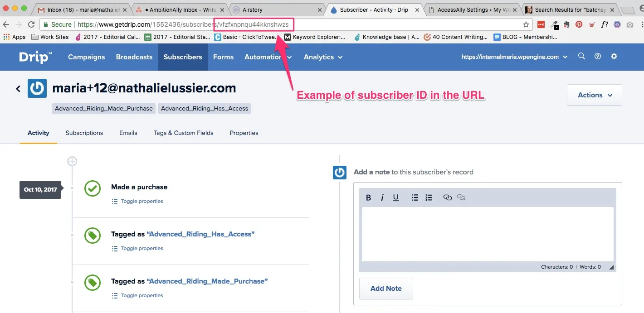The width and height of the screenshot is (644, 313).
Task: Reload the page in the browser
Action: click(31, 24)
